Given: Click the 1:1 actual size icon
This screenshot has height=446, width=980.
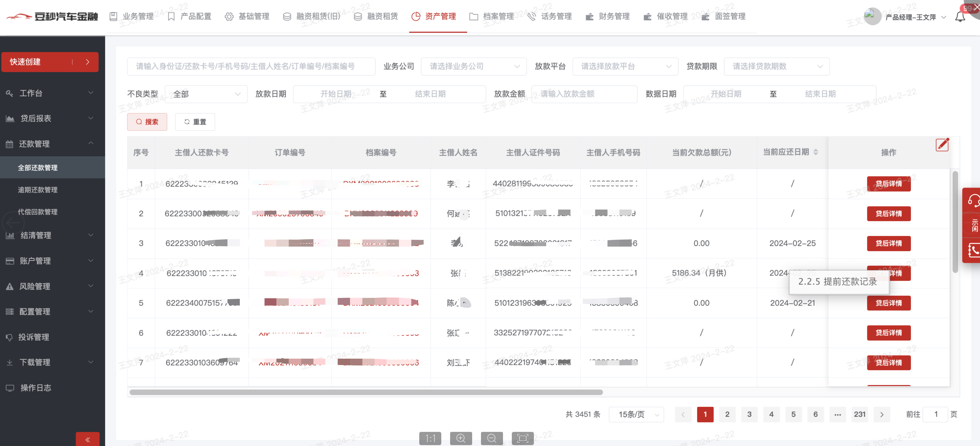Looking at the screenshot, I should tap(430, 438).
